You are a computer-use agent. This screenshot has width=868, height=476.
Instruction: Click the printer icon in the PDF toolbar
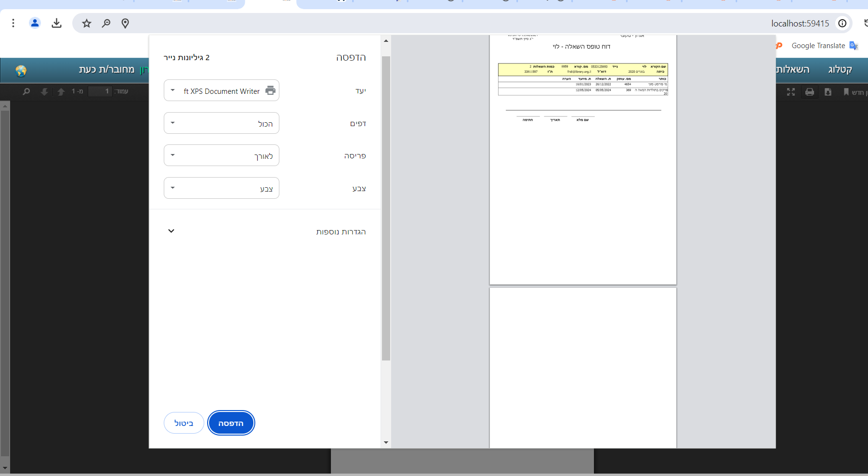pos(810,92)
